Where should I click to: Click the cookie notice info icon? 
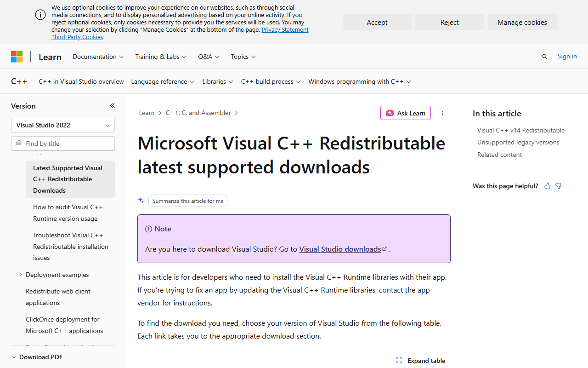pyautogui.click(x=40, y=15)
